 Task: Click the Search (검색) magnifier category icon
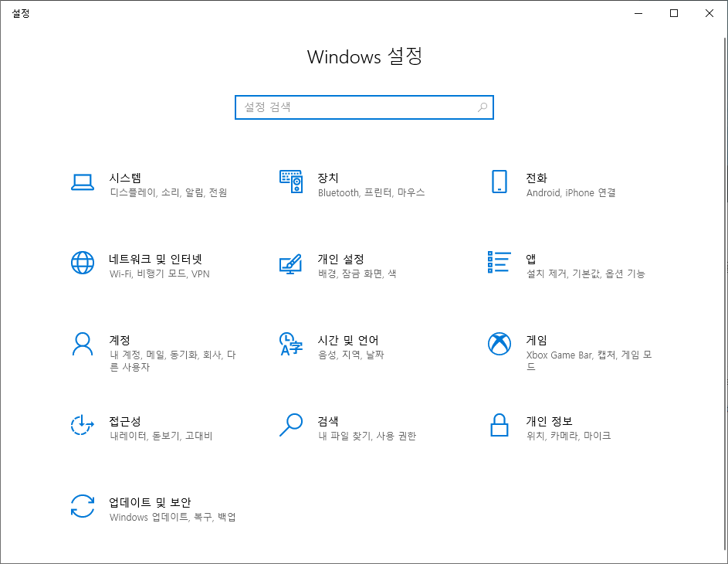coord(290,425)
